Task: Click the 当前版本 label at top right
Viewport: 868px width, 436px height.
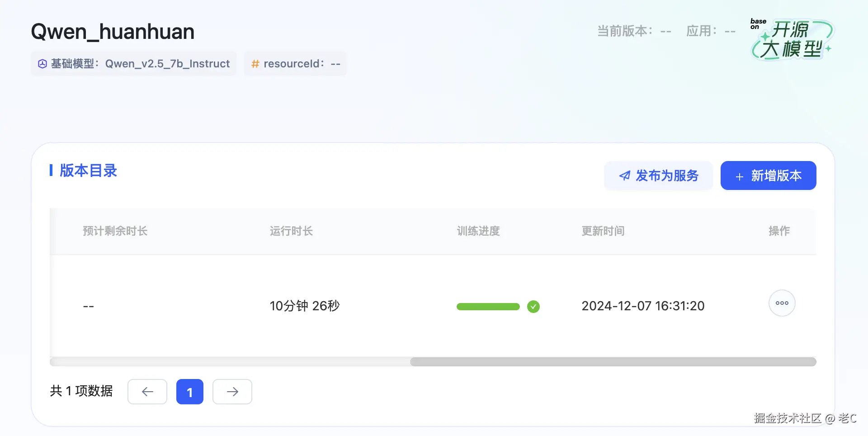Action: click(624, 31)
